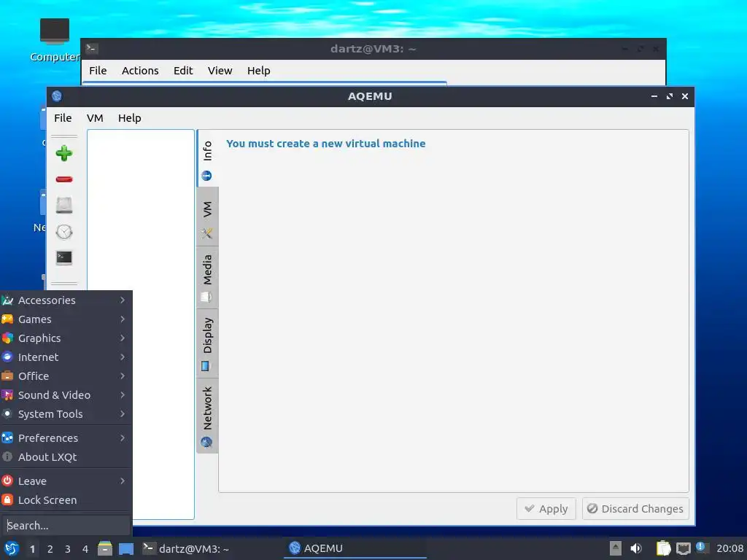This screenshot has width=747, height=560.
Task: Open AQEMU File menu
Action: click(x=63, y=118)
